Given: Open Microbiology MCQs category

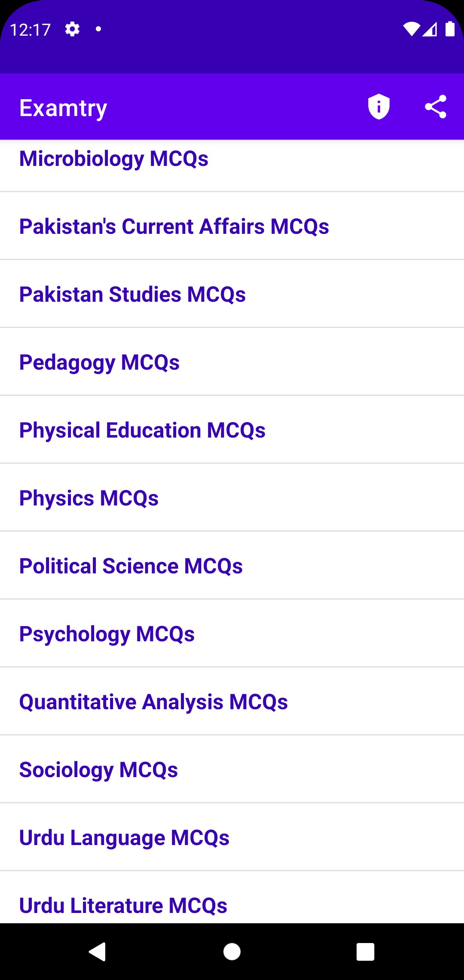Looking at the screenshot, I should click(114, 159).
